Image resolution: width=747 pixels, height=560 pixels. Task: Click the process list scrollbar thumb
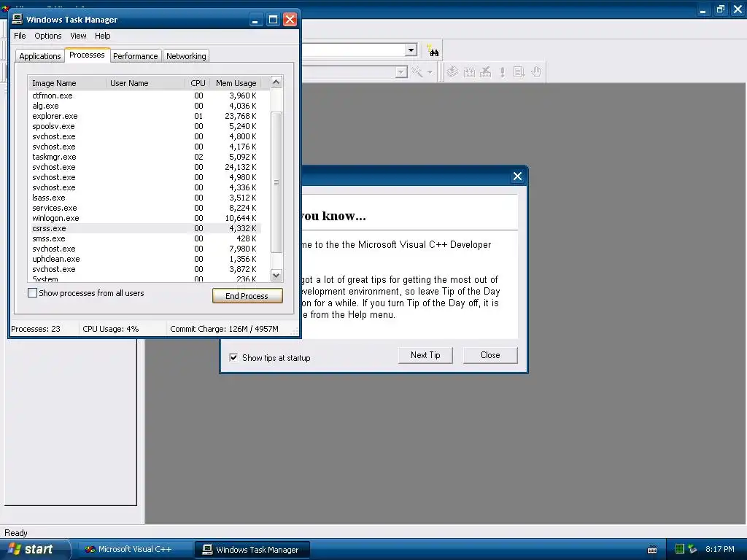click(x=276, y=182)
